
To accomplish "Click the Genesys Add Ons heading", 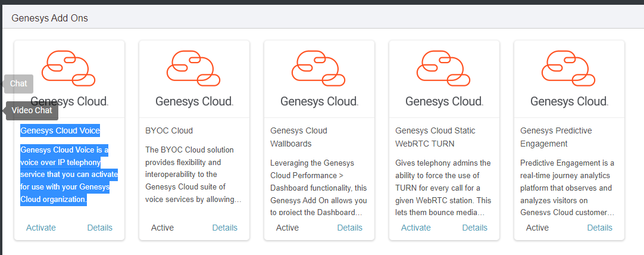I will [x=49, y=18].
